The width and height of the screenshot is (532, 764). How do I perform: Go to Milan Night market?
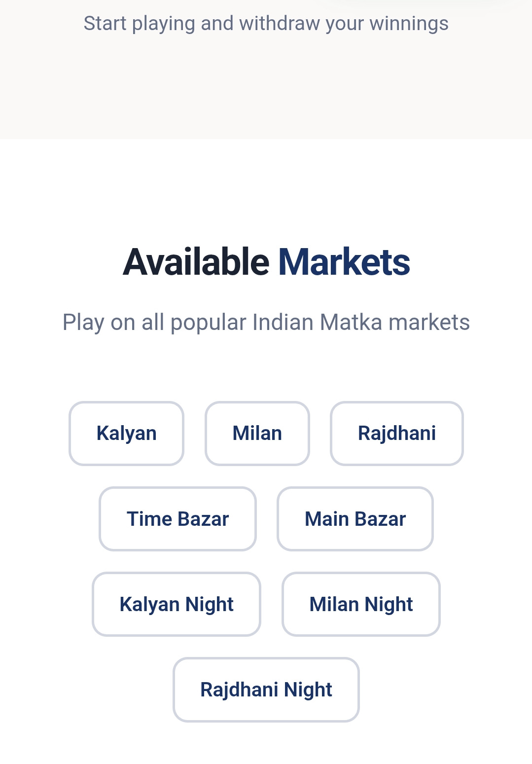coord(361,604)
